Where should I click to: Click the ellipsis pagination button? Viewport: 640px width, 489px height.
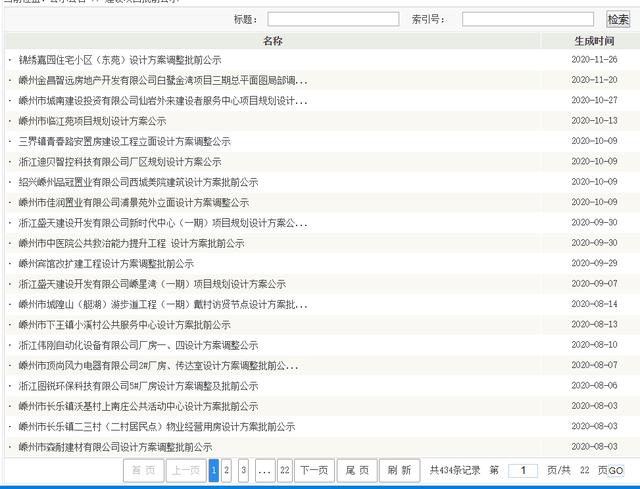pos(264,470)
